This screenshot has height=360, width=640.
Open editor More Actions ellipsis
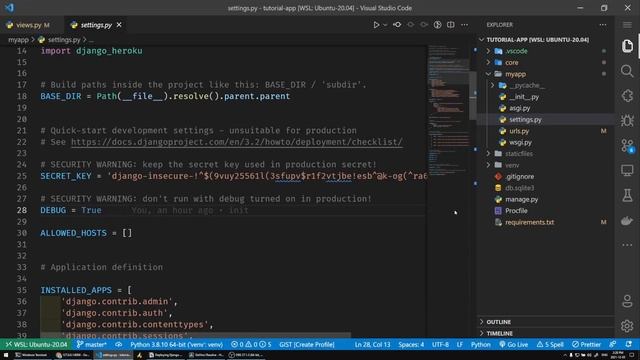tap(464, 25)
